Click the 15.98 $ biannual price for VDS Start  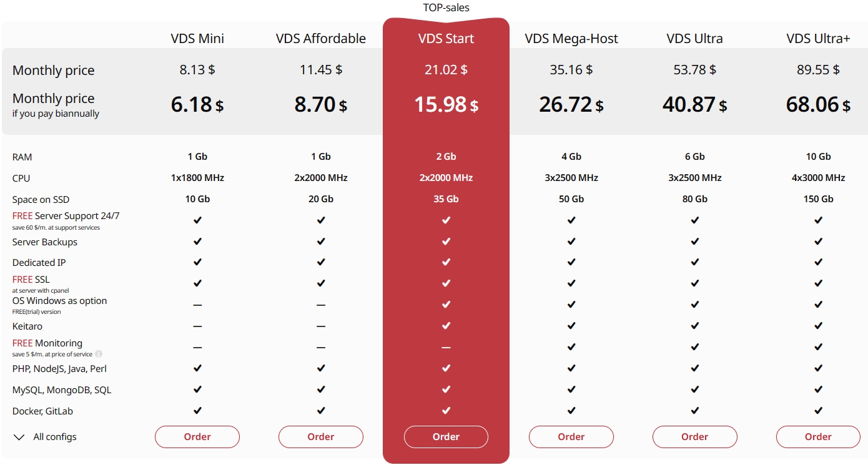446,104
